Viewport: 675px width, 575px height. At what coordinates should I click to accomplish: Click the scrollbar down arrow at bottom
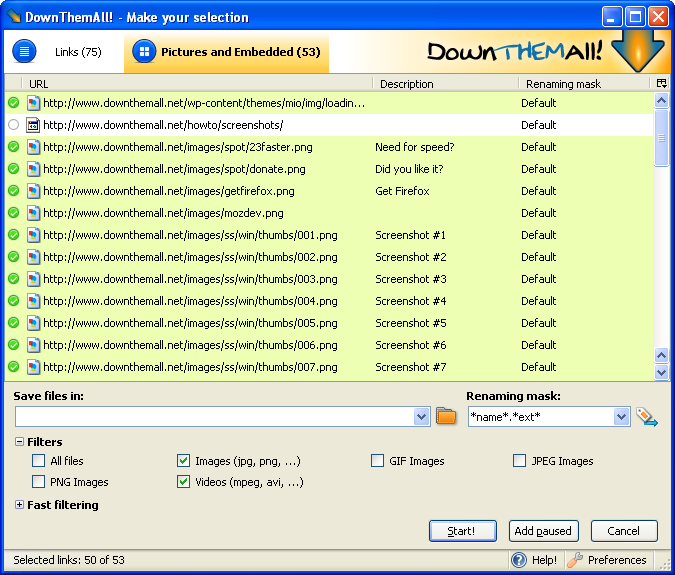(661, 372)
